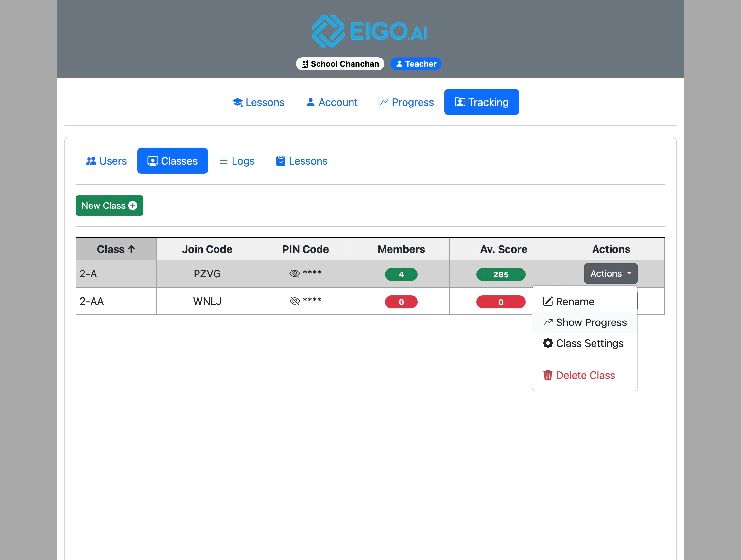
Task: Click the Users people icon
Action: tap(91, 161)
